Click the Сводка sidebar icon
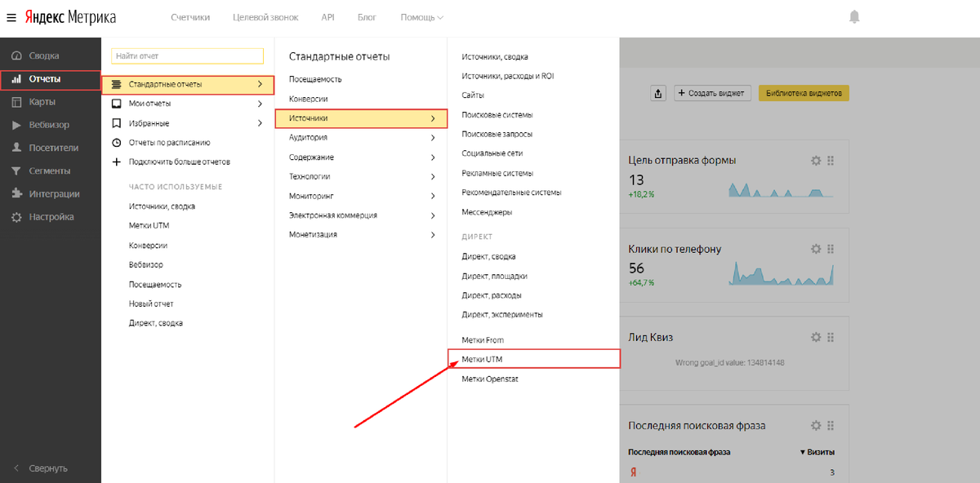This screenshot has height=483, width=980. 16,56
